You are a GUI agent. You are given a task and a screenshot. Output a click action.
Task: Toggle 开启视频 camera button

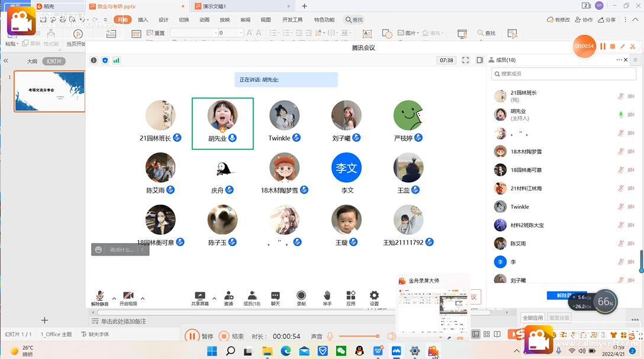point(128,296)
